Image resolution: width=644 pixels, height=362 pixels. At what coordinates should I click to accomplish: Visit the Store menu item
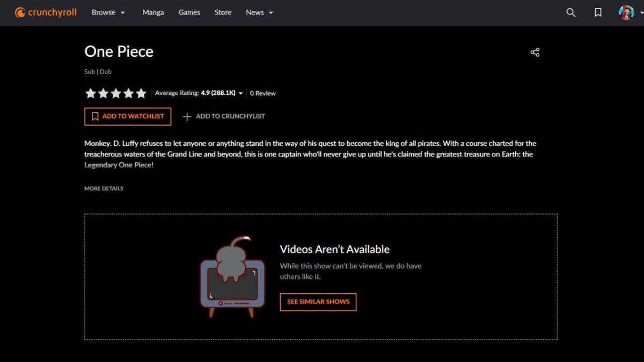click(223, 12)
